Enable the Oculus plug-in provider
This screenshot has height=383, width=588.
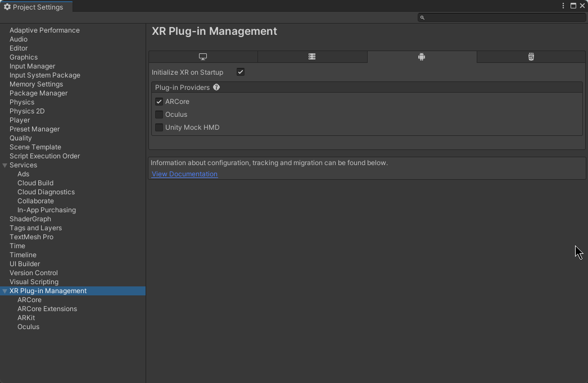pyautogui.click(x=159, y=115)
